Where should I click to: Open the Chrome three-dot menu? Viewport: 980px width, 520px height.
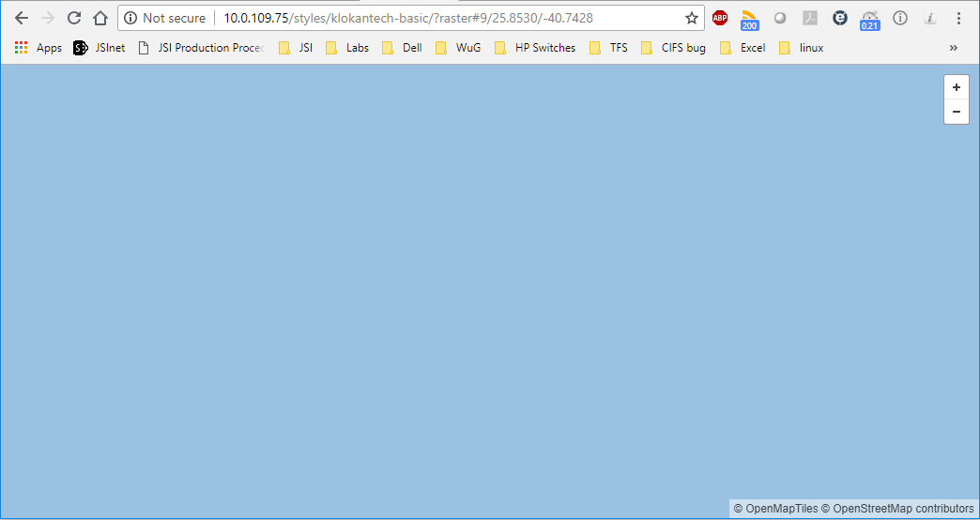point(958,18)
